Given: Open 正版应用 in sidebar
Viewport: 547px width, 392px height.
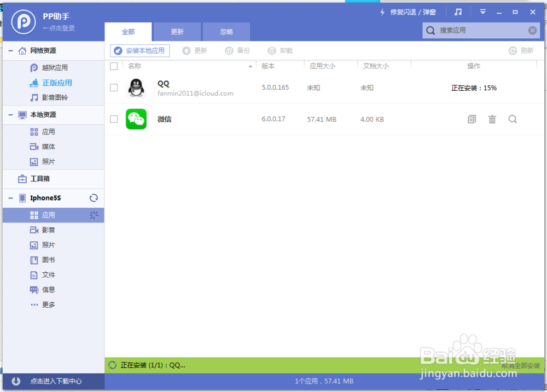Looking at the screenshot, I should coord(51,83).
